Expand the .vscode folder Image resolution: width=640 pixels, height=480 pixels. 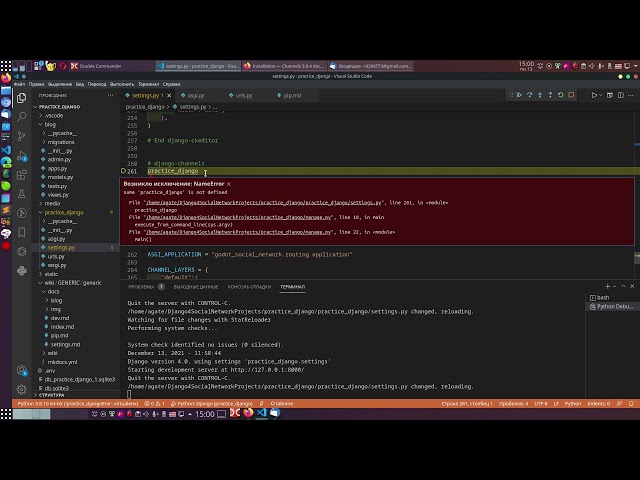pyautogui.click(x=54, y=116)
